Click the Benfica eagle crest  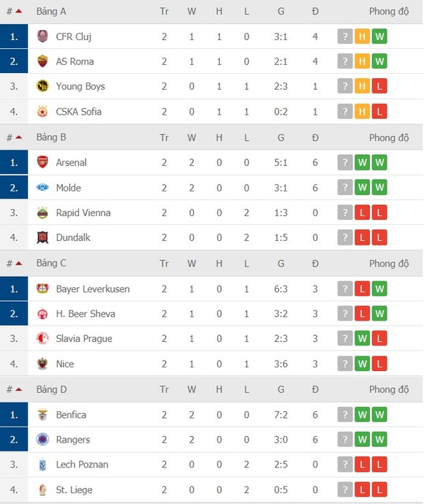[x=42, y=414]
